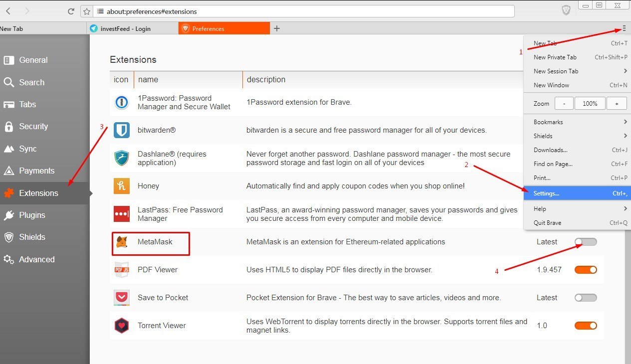
Task: Switch to the investFeed - Login tab
Action: click(x=132, y=28)
